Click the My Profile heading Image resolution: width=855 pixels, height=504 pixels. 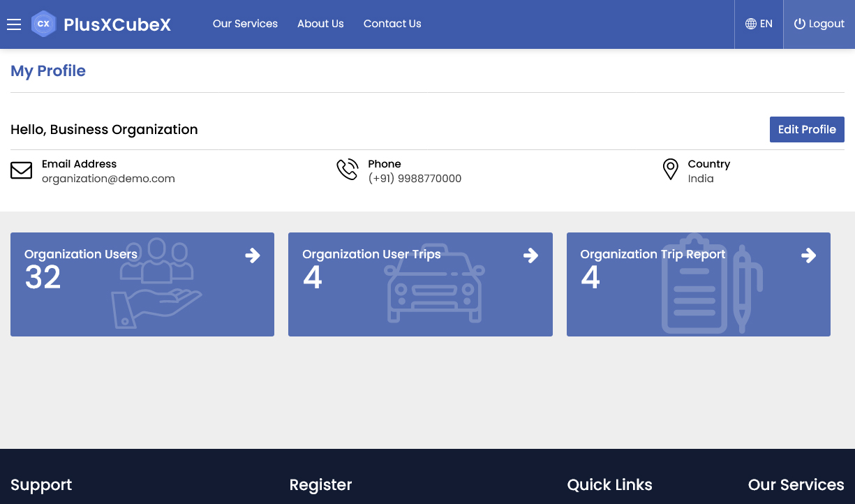tap(48, 71)
